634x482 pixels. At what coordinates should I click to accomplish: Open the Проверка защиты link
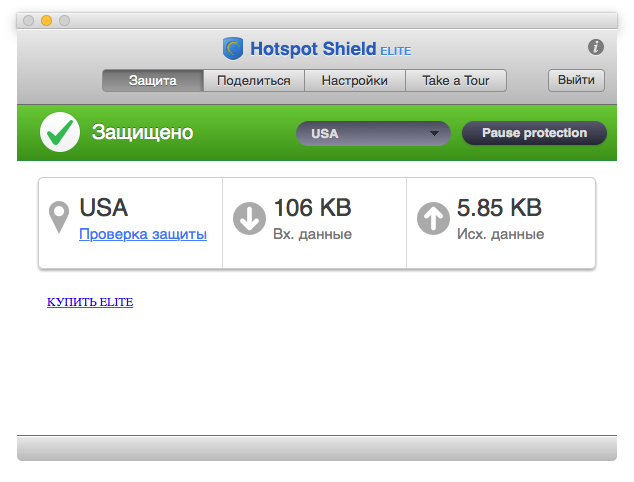[x=143, y=234]
